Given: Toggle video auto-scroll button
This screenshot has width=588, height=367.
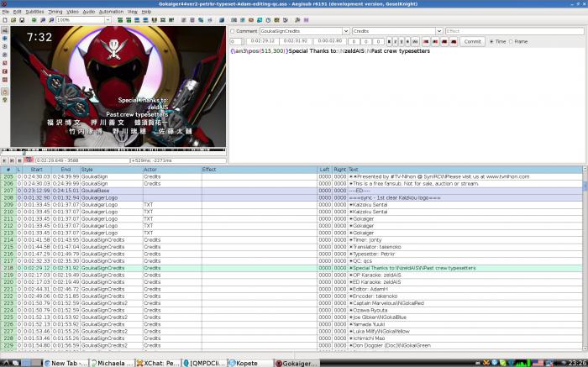Looking at the screenshot, I should (29, 160).
